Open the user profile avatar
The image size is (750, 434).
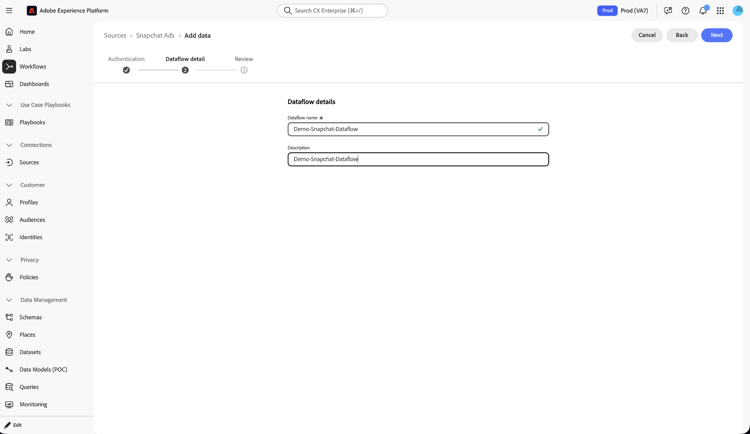[738, 11]
